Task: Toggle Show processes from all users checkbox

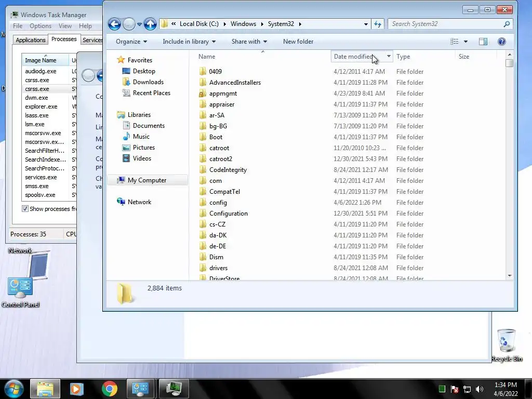Action: pyautogui.click(x=25, y=209)
